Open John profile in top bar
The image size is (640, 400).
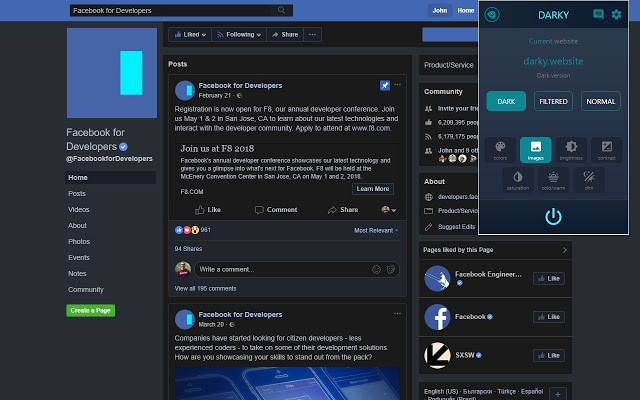click(440, 11)
